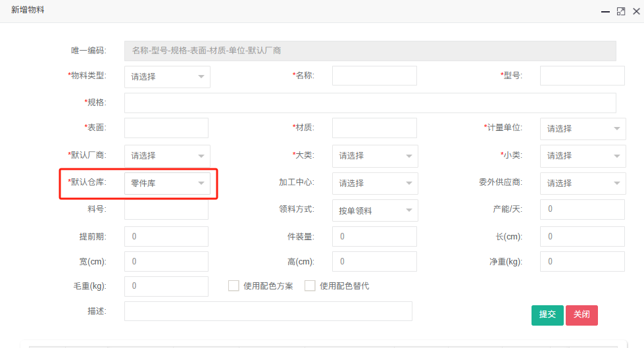Minimize the 新增物料 dialog
Image resolution: width=644 pixels, height=348 pixels.
pos(605,11)
